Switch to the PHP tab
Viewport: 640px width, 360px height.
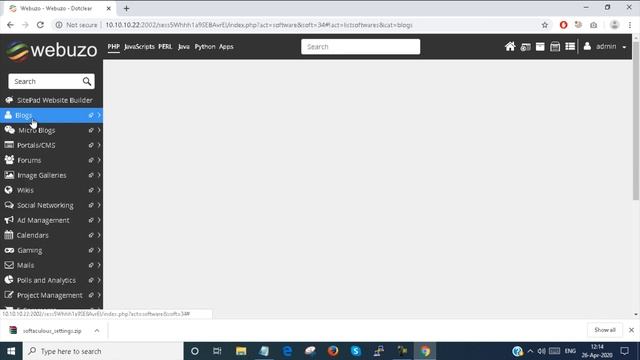pos(113,47)
